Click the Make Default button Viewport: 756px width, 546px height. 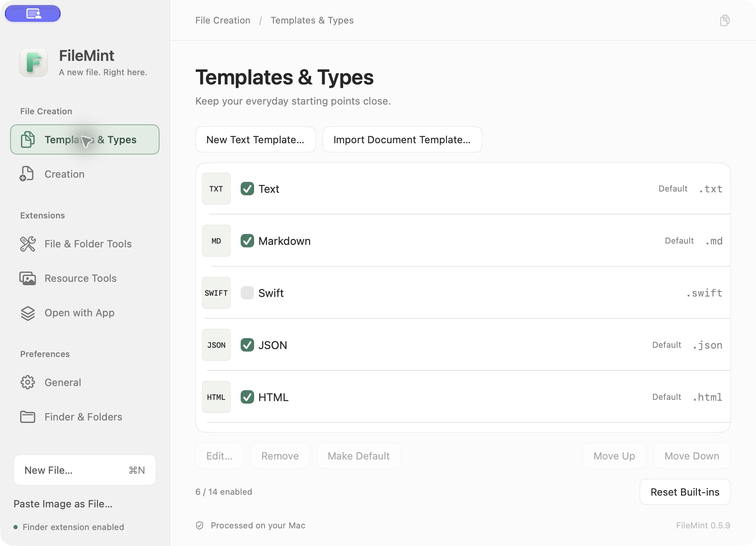coord(359,456)
